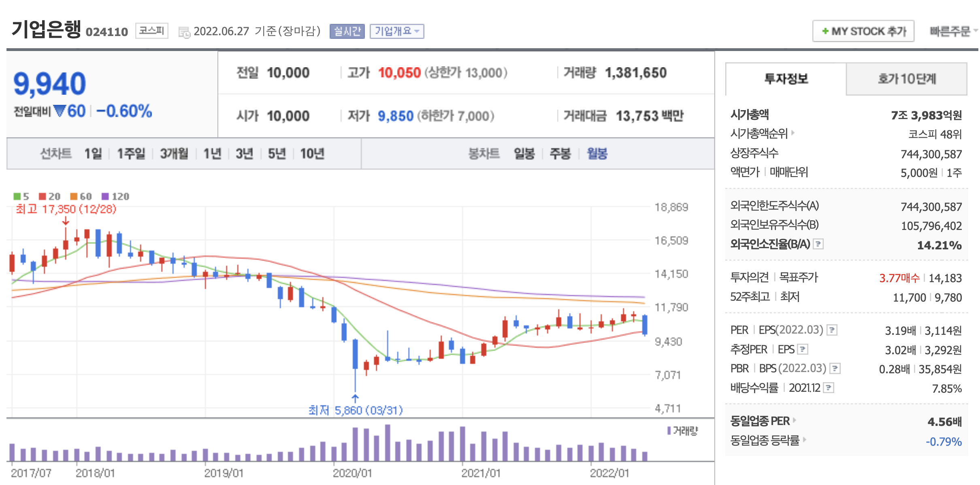Open 시가총액순위 arrow link

793,132
